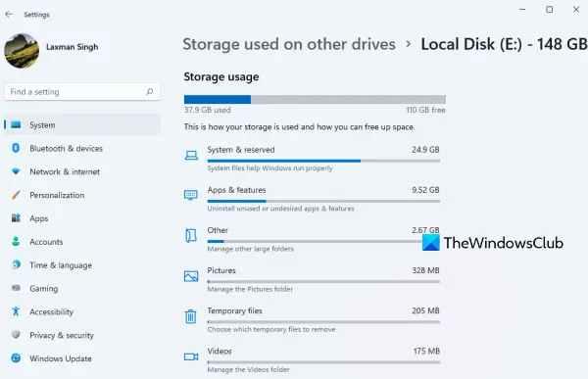
Task: Open Personalization settings
Action: tap(82, 195)
